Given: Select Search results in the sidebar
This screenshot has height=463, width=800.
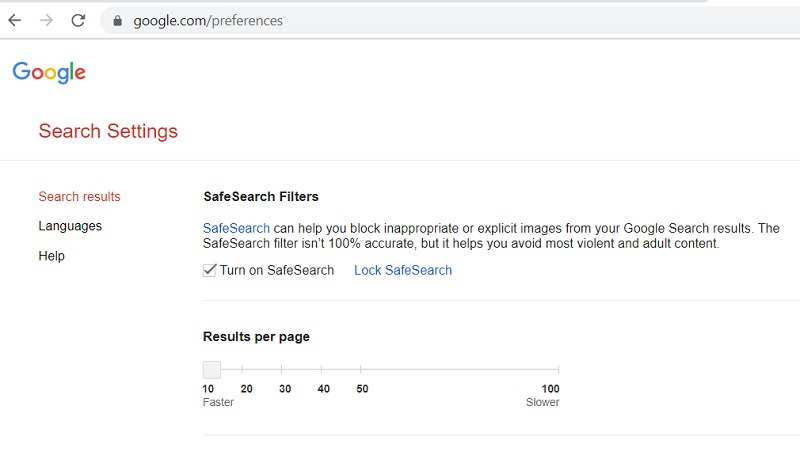Looking at the screenshot, I should point(79,197).
